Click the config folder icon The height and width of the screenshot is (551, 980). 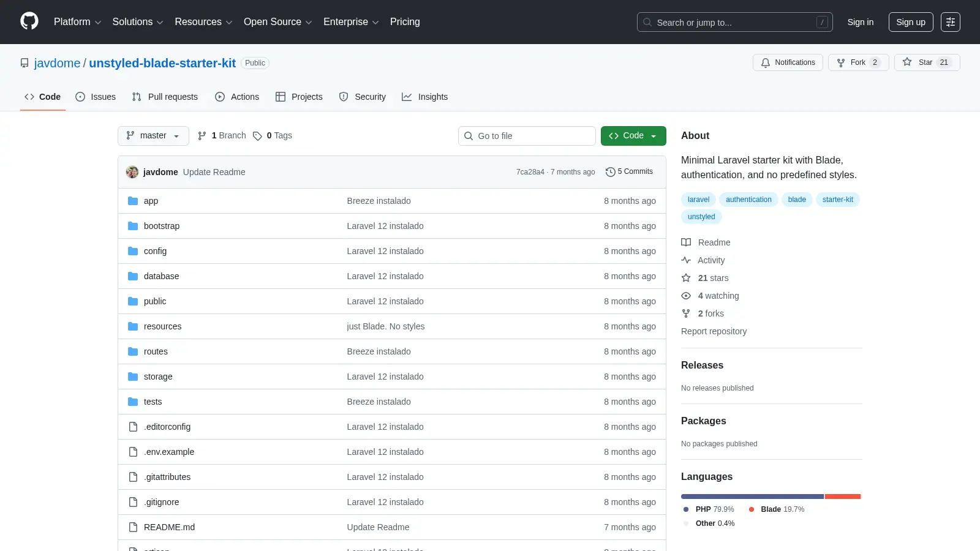click(133, 251)
